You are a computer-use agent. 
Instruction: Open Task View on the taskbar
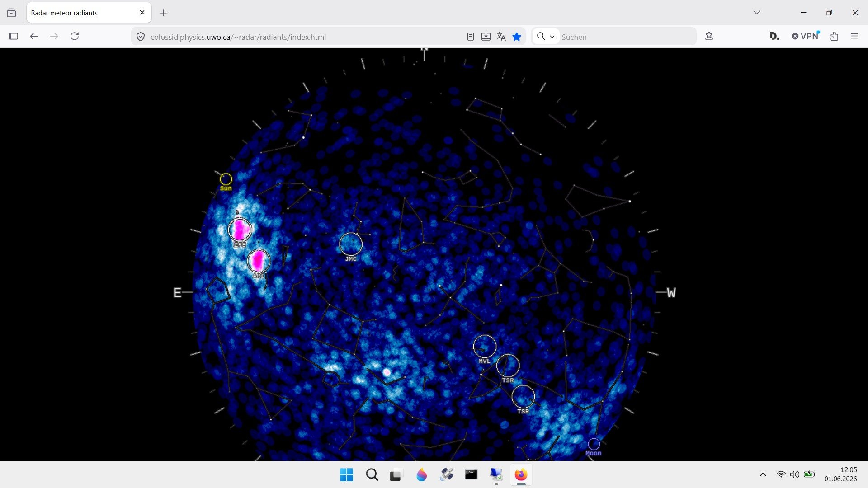(396, 475)
